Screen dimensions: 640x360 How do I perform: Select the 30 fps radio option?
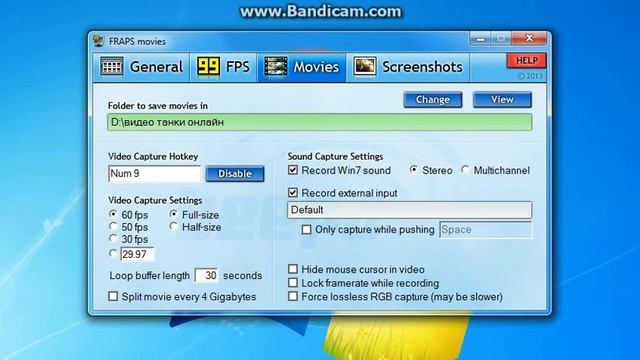(x=113, y=239)
